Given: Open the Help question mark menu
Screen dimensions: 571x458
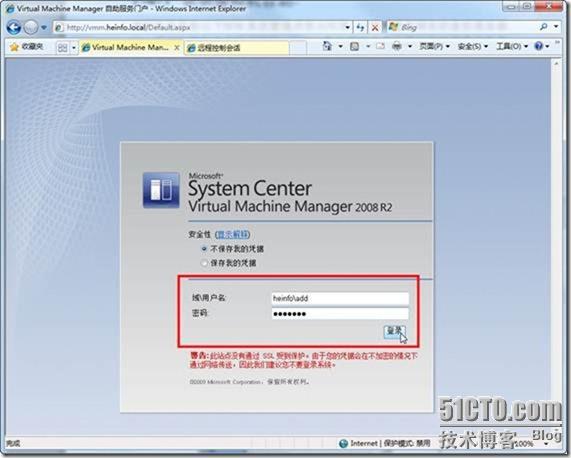Looking at the screenshot, I should tap(542, 46).
